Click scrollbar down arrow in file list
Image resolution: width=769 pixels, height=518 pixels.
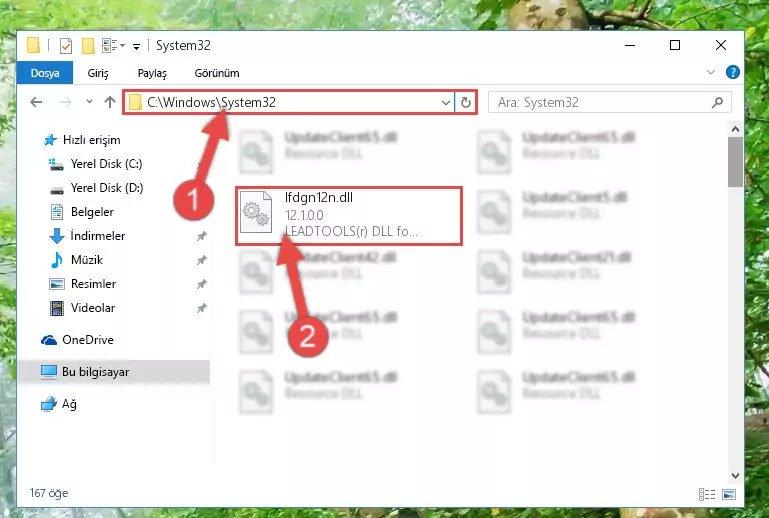[735, 475]
